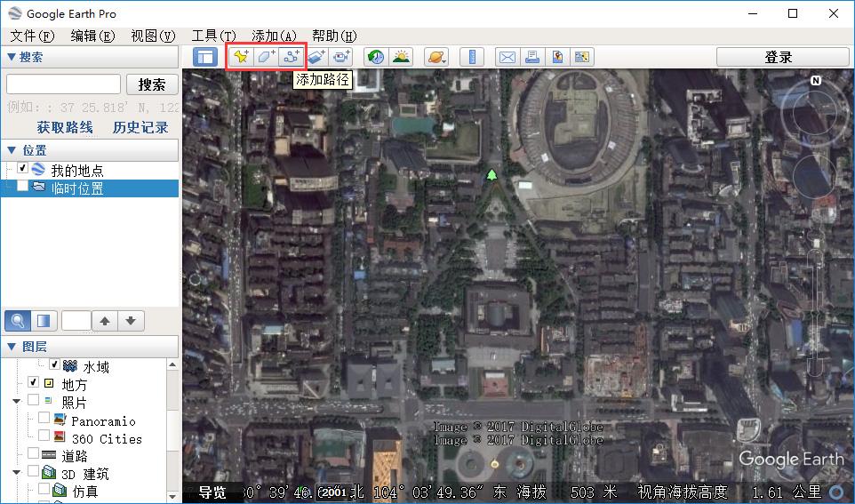
Task: Click the 获取路线 link
Action: click(x=65, y=128)
